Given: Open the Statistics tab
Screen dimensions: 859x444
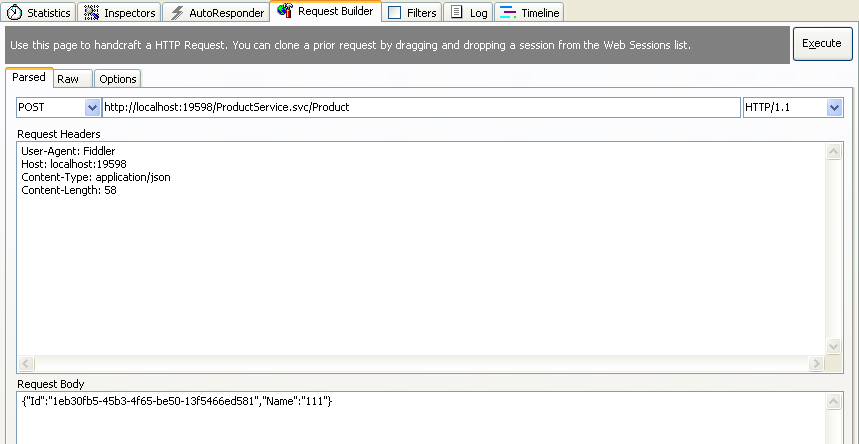Looking at the screenshot, I should [38, 13].
